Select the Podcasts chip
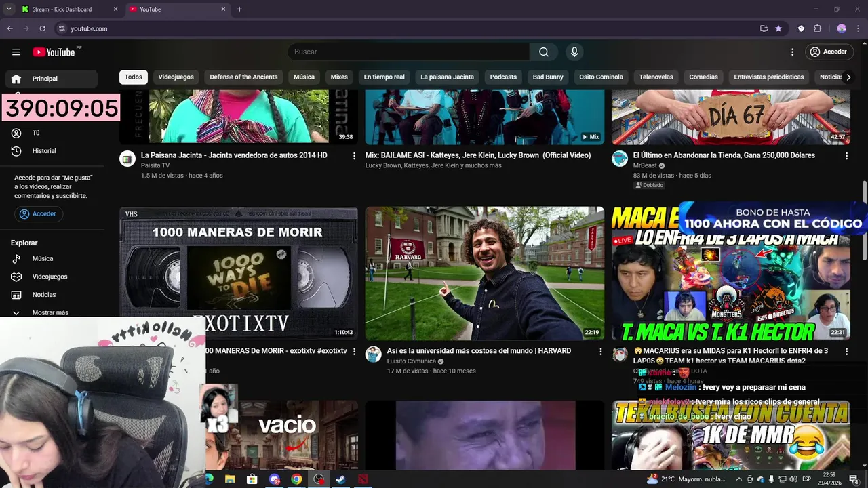The height and width of the screenshot is (488, 868). [503, 77]
